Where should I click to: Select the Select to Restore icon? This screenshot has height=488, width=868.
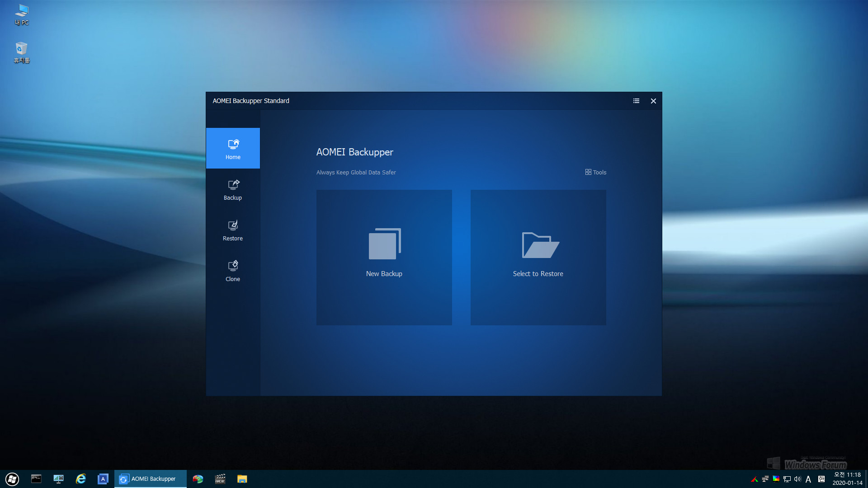tap(538, 245)
